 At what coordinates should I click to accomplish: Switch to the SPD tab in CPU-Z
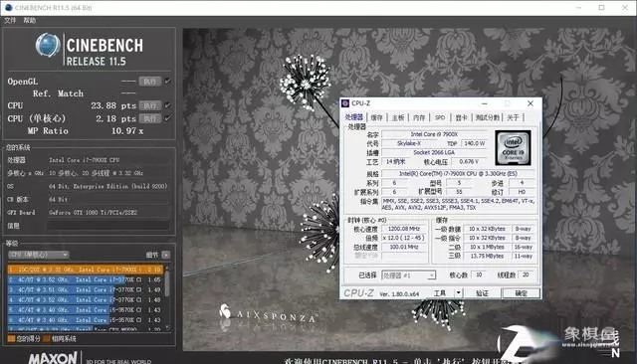click(440, 117)
